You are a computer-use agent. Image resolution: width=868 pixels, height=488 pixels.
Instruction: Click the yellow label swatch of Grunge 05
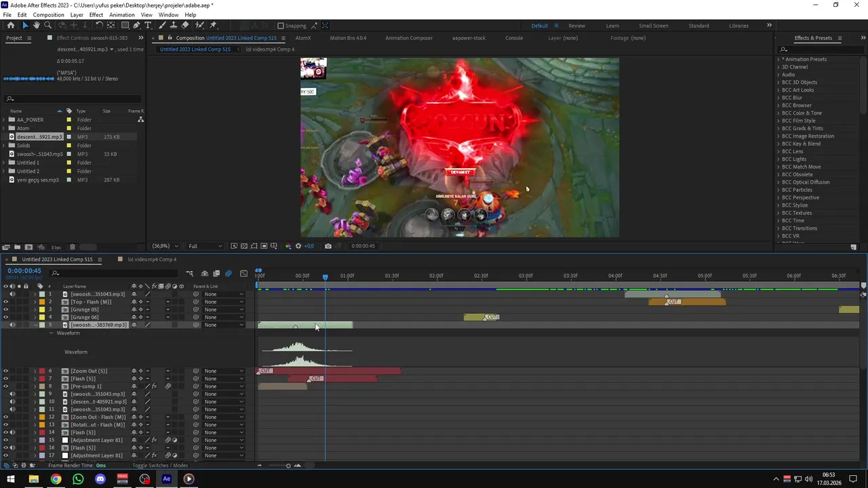pos(42,310)
